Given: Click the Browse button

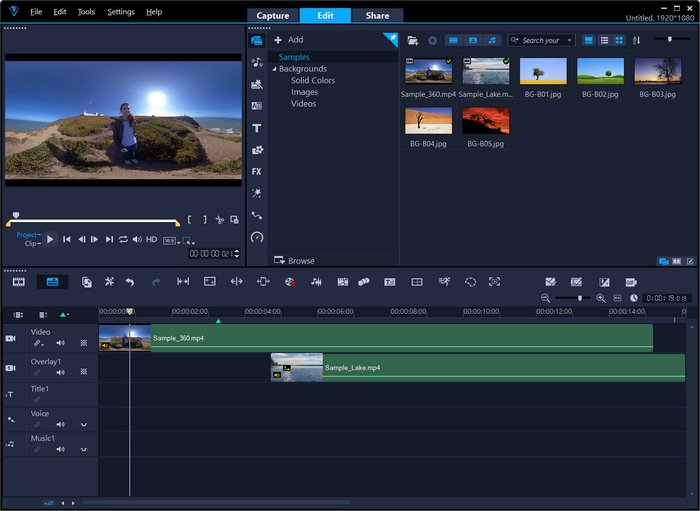Looking at the screenshot, I should (x=295, y=261).
